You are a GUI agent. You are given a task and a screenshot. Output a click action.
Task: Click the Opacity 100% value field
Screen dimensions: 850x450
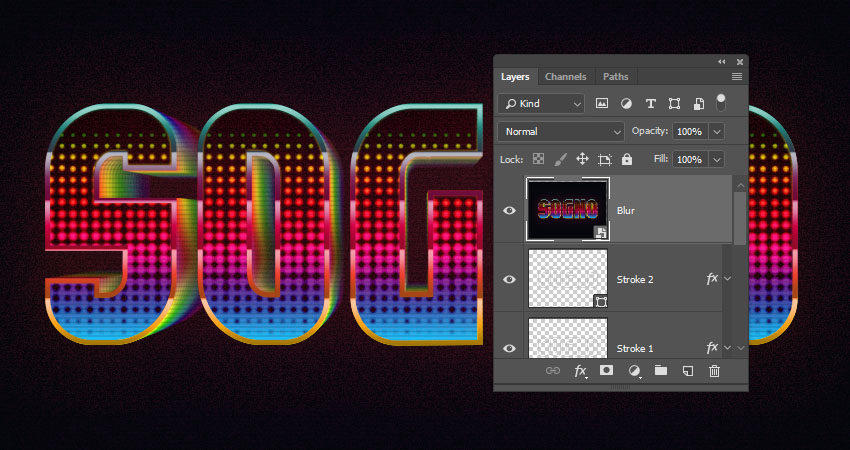690,131
